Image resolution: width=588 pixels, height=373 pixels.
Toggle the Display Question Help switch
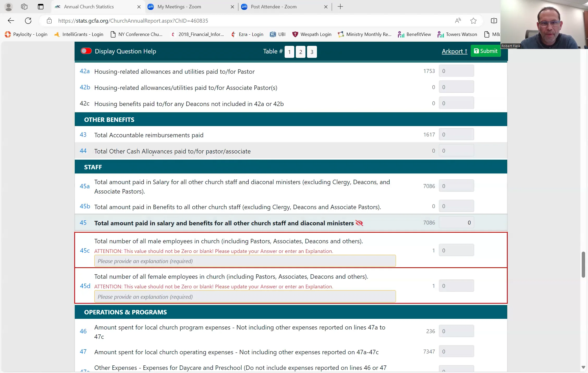pos(86,51)
